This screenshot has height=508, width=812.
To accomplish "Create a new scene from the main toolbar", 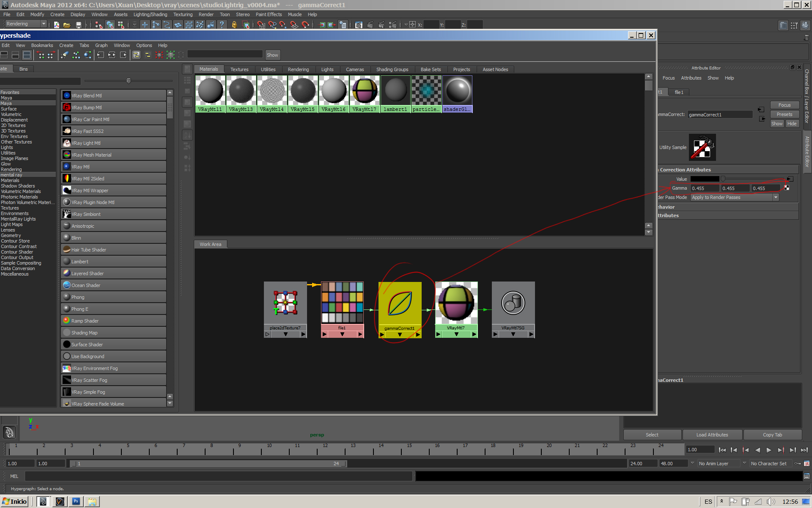I will click(x=57, y=25).
